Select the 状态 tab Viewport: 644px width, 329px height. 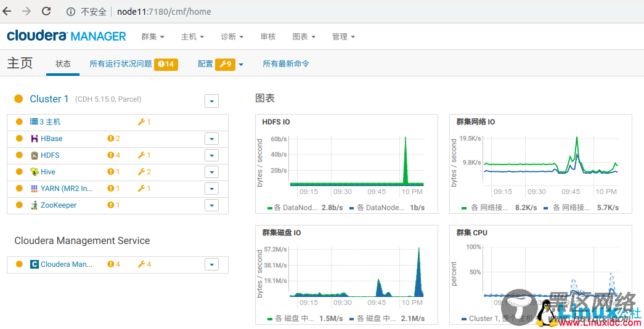pos(63,63)
